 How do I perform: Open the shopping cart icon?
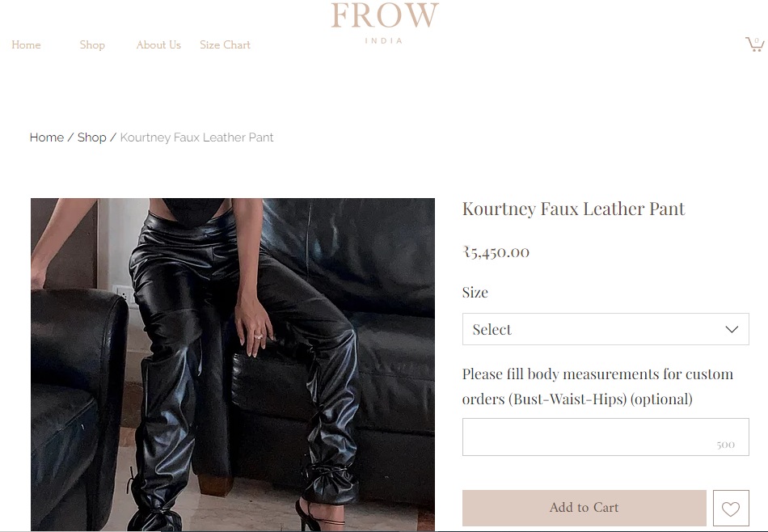pyautogui.click(x=755, y=44)
